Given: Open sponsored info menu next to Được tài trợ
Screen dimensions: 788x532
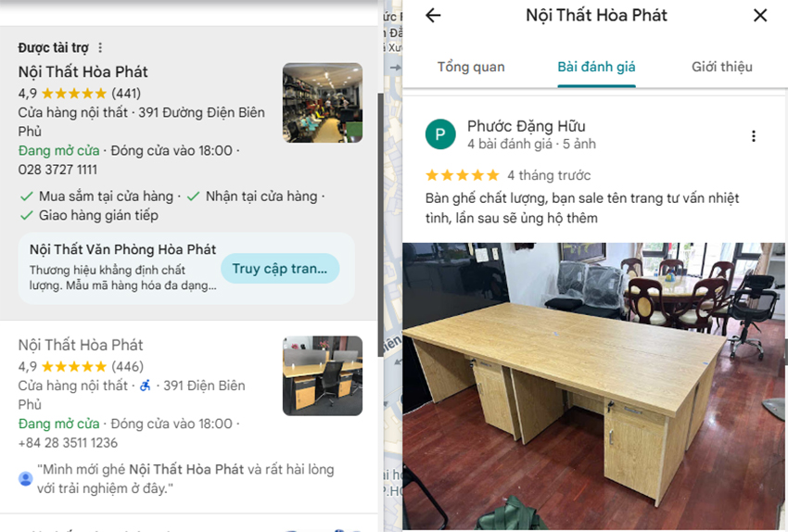Looking at the screenshot, I should tap(100, 47).
